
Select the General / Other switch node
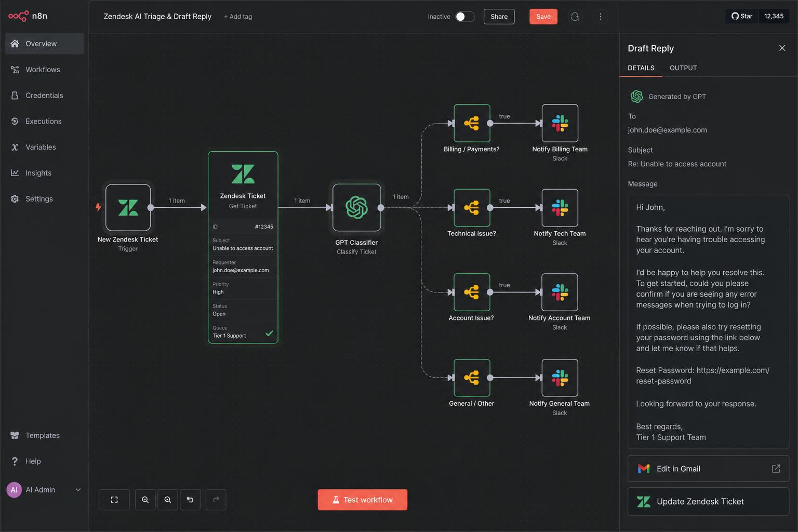tap(472, 378)
